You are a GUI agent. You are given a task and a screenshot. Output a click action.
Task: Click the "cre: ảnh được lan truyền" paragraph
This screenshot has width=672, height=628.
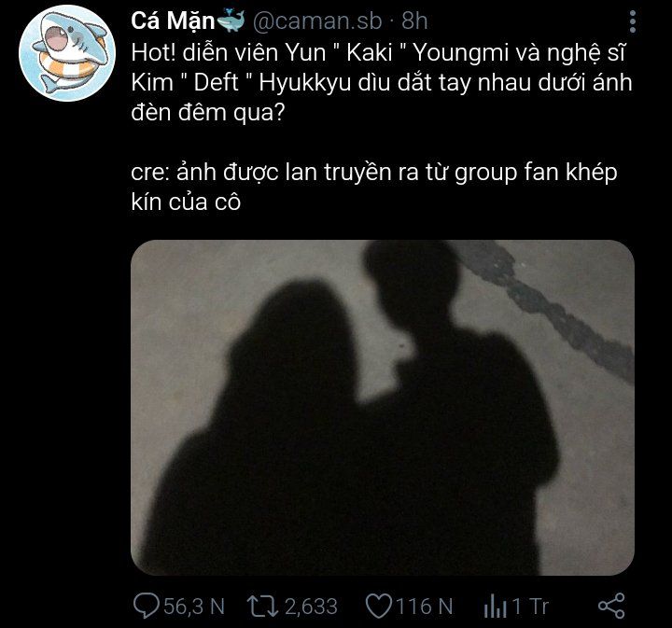(x=373, y=187)
